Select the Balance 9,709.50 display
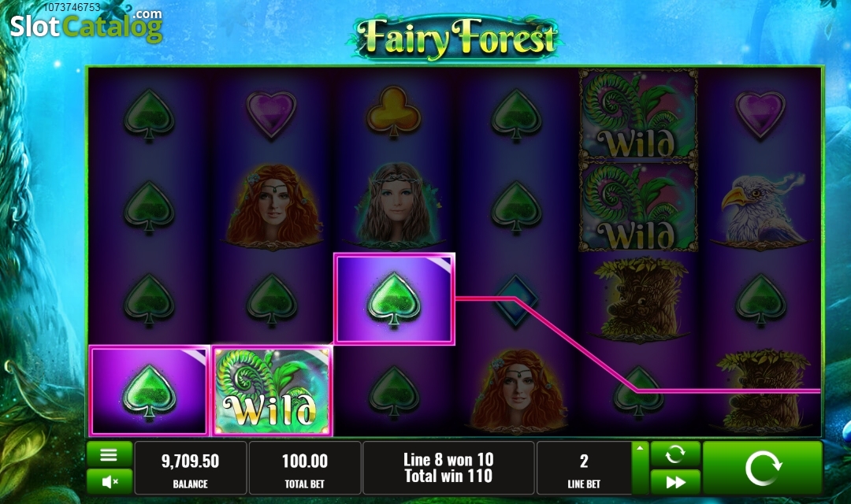Viewport: 851px width, 504px height. 190,468
